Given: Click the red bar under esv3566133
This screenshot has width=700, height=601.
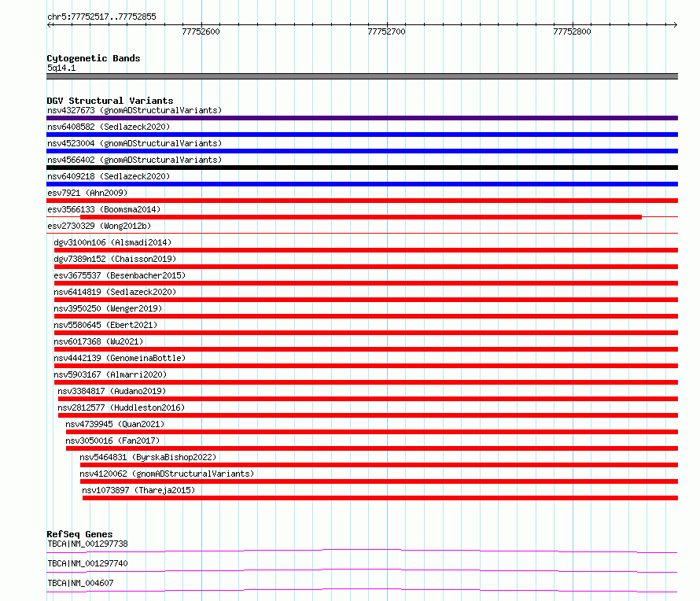Looking at the screenshot, I should pos(361,217).
